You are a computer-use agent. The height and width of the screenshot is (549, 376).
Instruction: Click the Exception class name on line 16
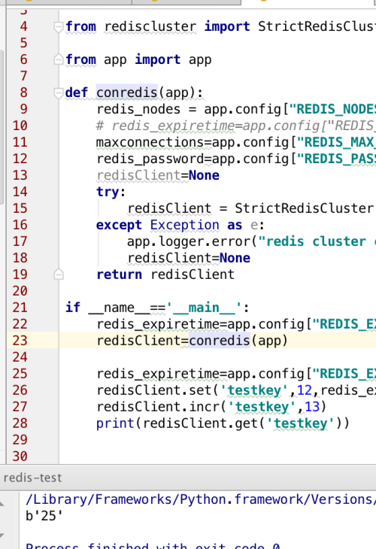184,225
